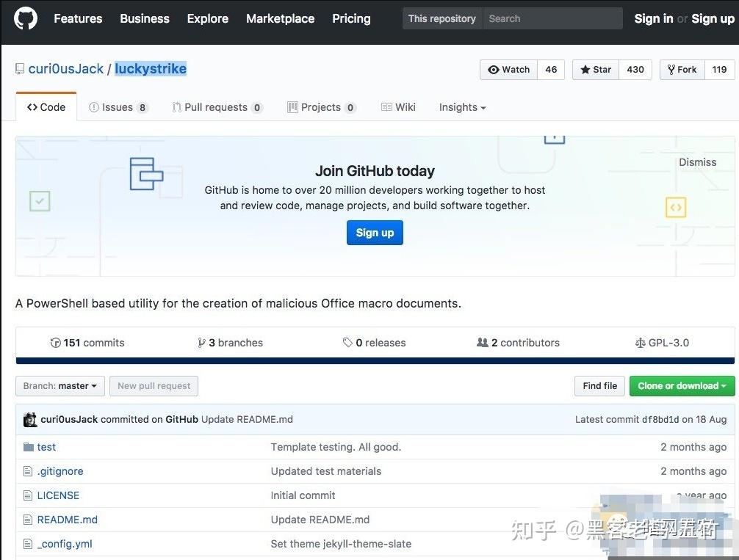Screen dimensions: 739x560
Task: Click the repository book icon beside curi0usJack
Action: coord(20,69)
